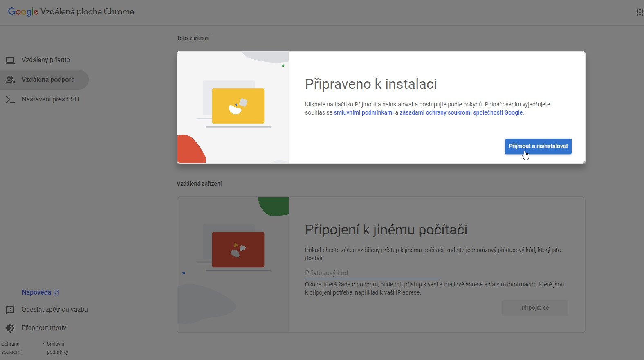The height and width of the screenshot is (360, 644).
Task: Click the Google logo in header
Action: [23, 12]
